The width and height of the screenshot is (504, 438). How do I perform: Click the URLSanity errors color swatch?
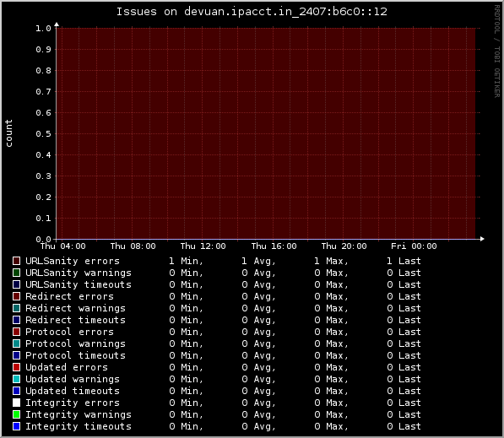click(x=16, y=261)
